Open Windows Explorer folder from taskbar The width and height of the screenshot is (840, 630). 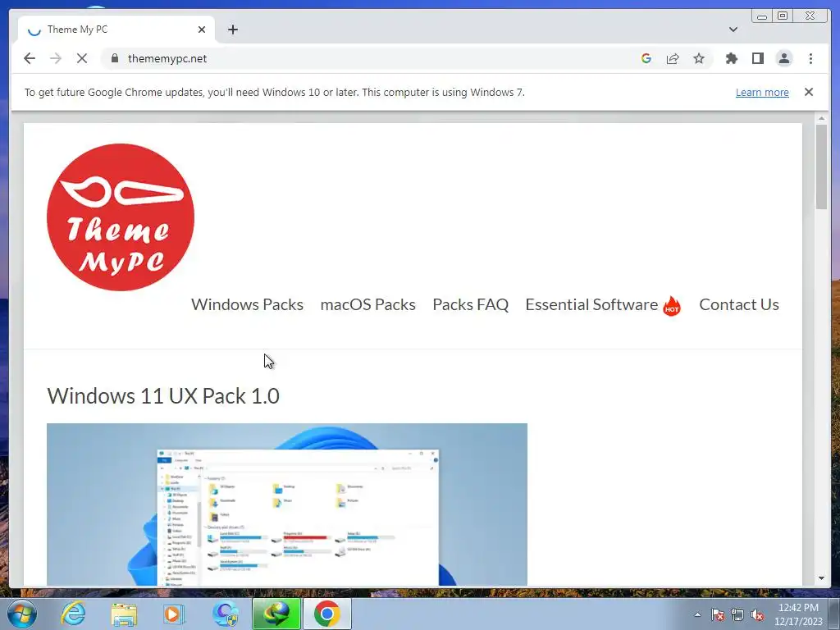124,614
